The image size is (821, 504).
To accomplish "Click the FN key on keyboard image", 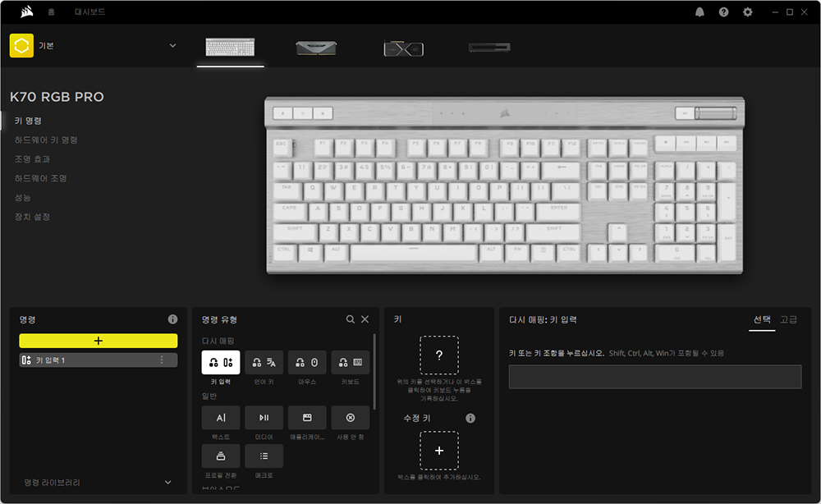I will pos(517,252).
